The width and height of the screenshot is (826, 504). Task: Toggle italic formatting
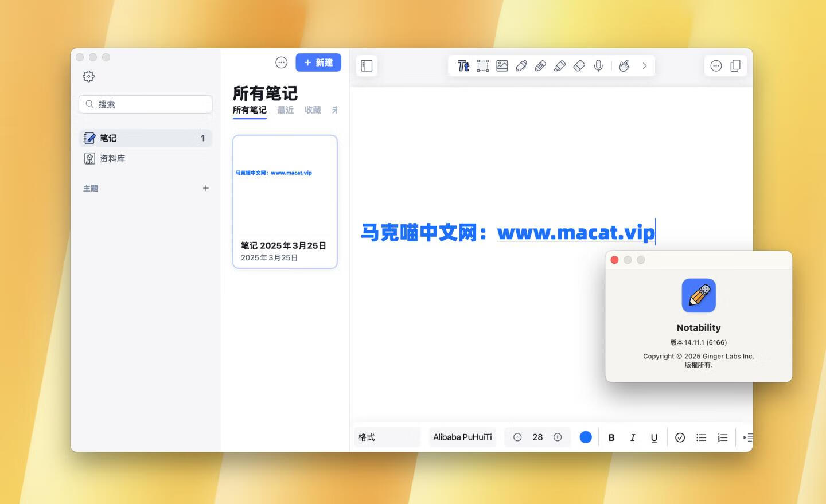click(x=633, y=437)
